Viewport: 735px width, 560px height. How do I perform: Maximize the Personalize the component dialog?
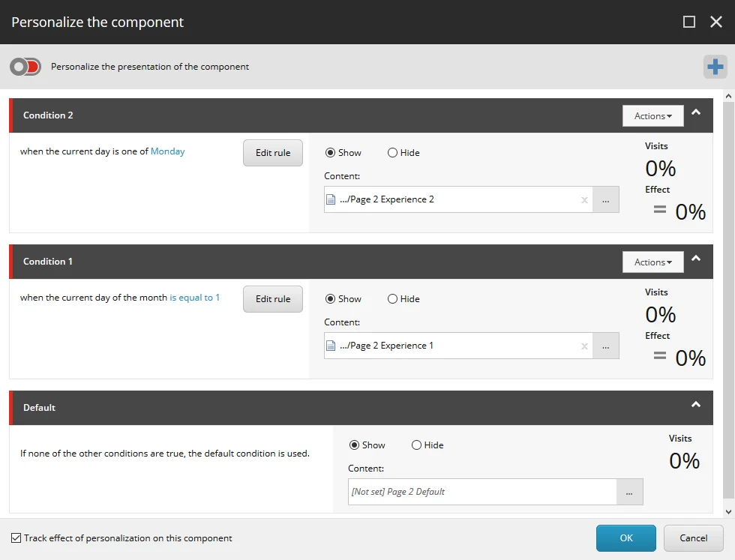[x=689, y=22]
